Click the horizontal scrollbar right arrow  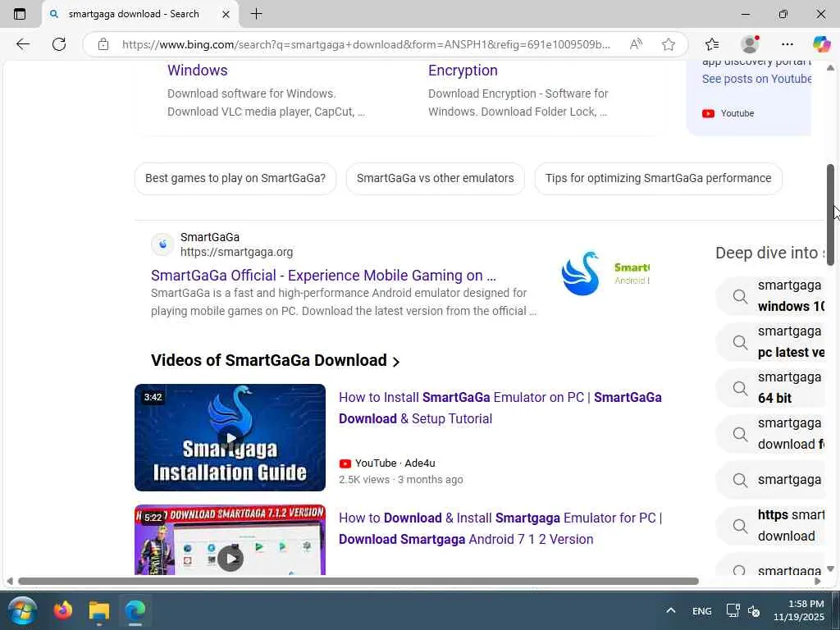coord(818,582)
